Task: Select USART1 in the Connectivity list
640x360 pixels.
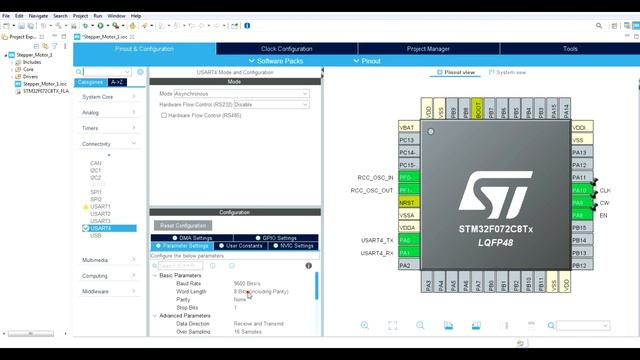Action: pyautogui.click(x=100, y=207)
